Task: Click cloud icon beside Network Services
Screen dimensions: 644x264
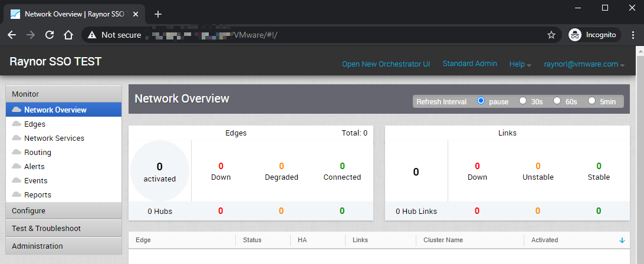Action: click(x=17, y=138)
